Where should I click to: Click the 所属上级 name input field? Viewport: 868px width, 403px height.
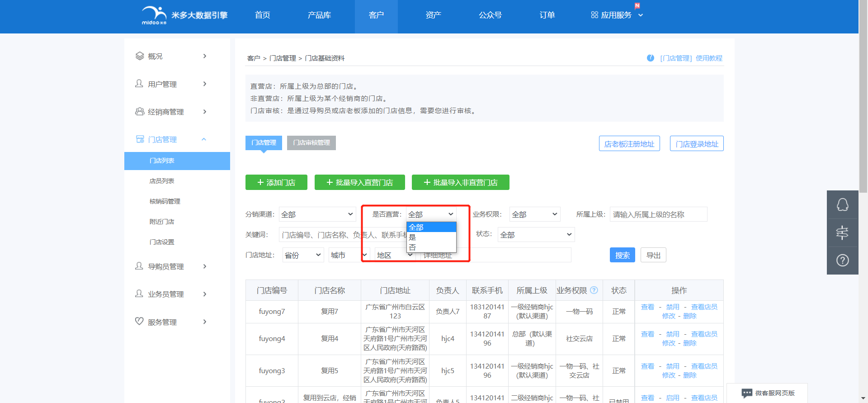(659, 214)
